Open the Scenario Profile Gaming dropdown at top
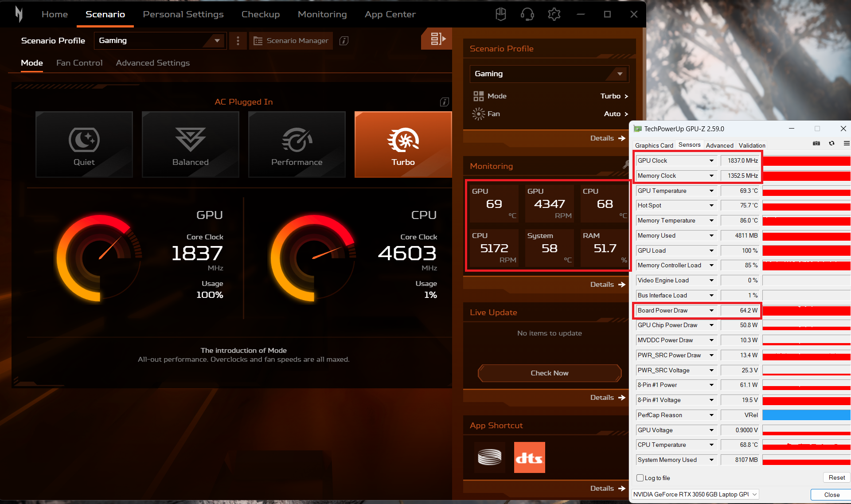The image size is (851, 504). [x=160, y=41]
